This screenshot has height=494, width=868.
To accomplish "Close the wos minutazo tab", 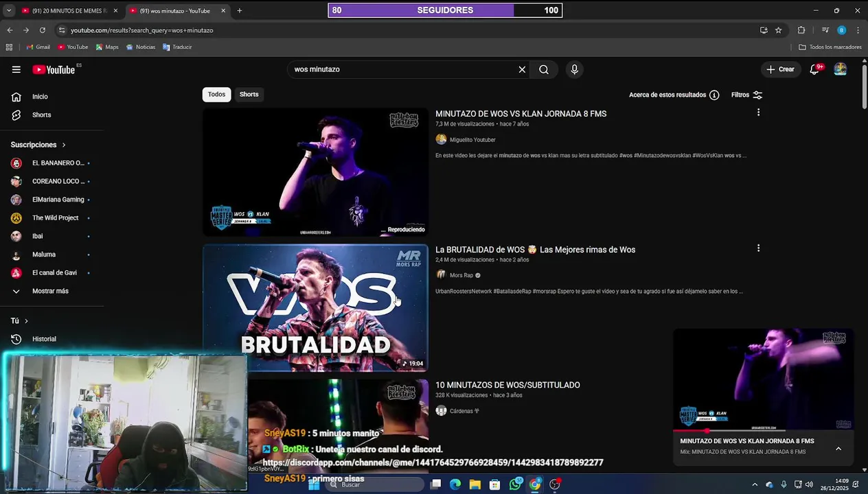I will (223, 11).
